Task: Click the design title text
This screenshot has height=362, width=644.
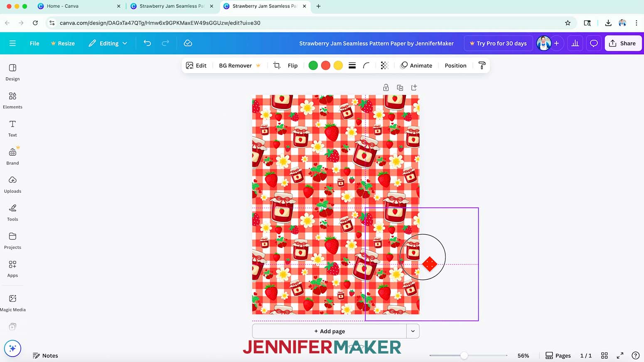Action: (x=376, y=43)
